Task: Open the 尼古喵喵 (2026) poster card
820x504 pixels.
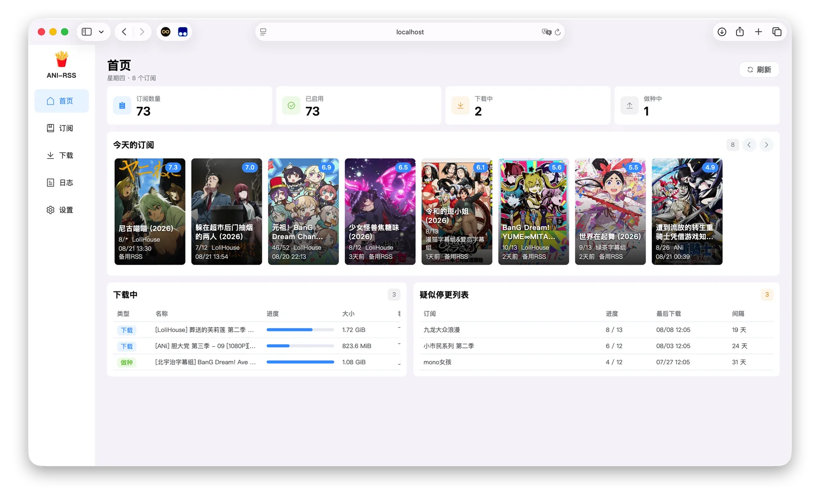Action: (150, 212)
